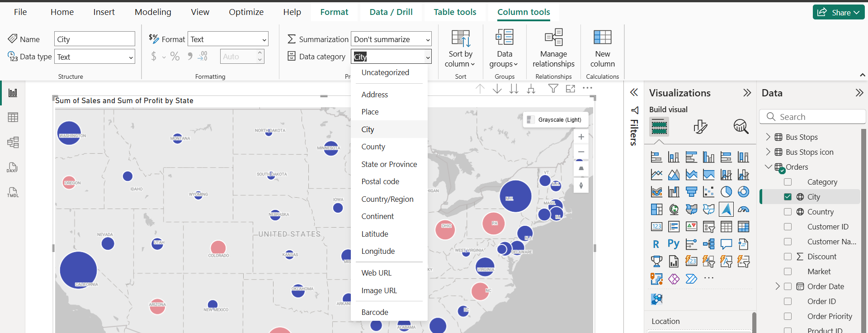Uncheck the City field checkbox
Screen dimensions: 868x333
pyautogui.click(x=788, y=197)
